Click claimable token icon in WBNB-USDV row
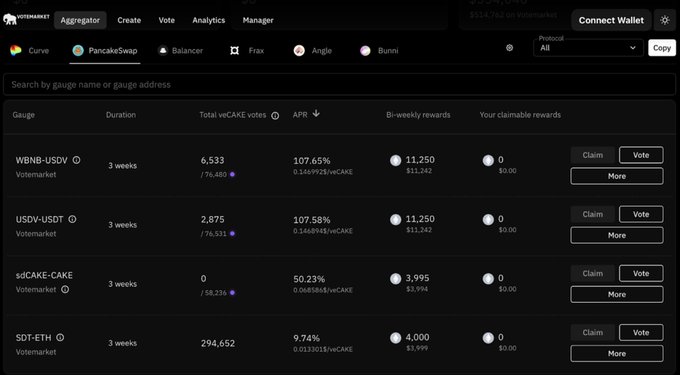Image resolution: width=680 pixels, height=375 pixels. point(488,160)
